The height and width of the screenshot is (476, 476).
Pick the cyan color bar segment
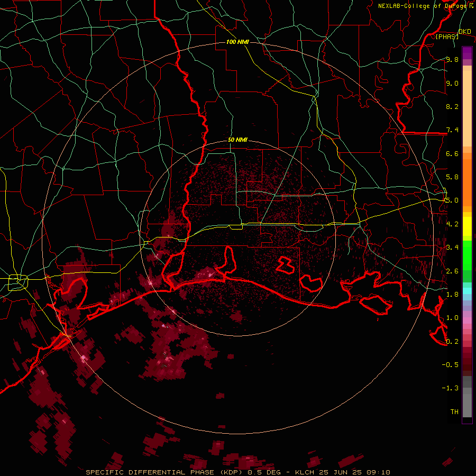pyautogui.click(x=467, y=290)
